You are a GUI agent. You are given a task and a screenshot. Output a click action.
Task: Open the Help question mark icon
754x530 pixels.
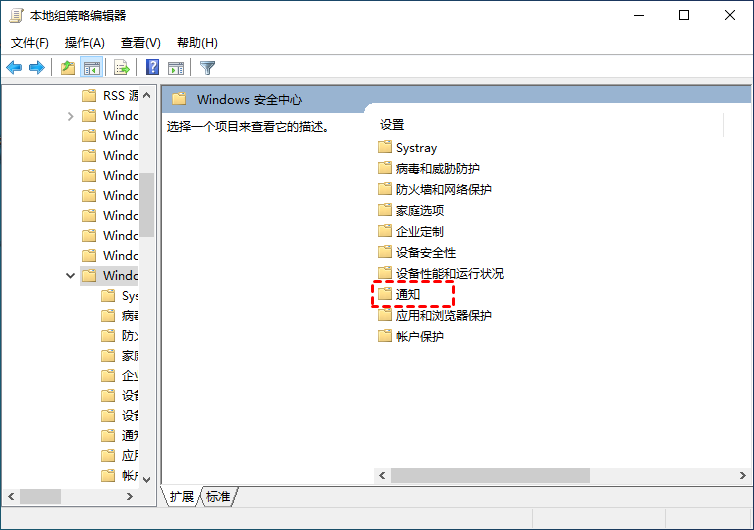click(x=152, y=67)
